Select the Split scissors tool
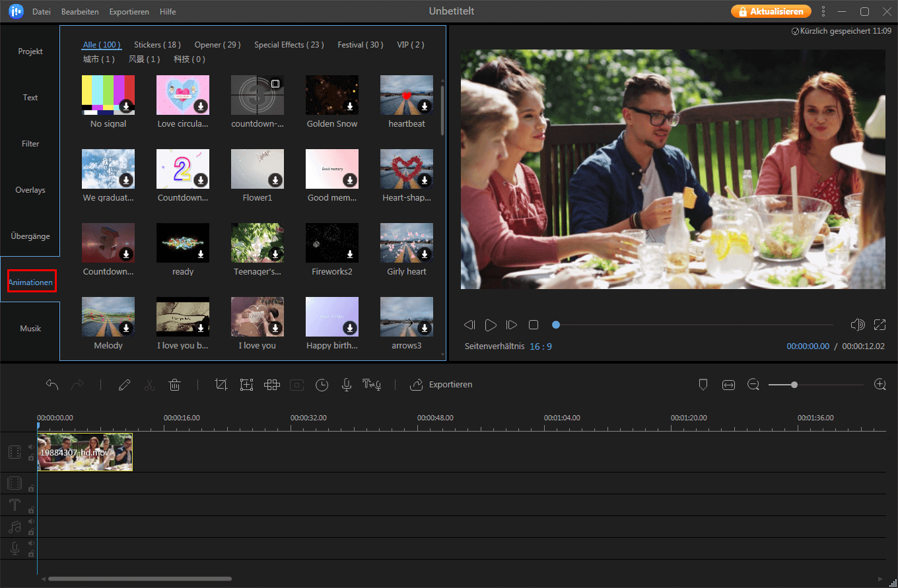The width and height of the screenshot is (898, 588). pos(150,384)
